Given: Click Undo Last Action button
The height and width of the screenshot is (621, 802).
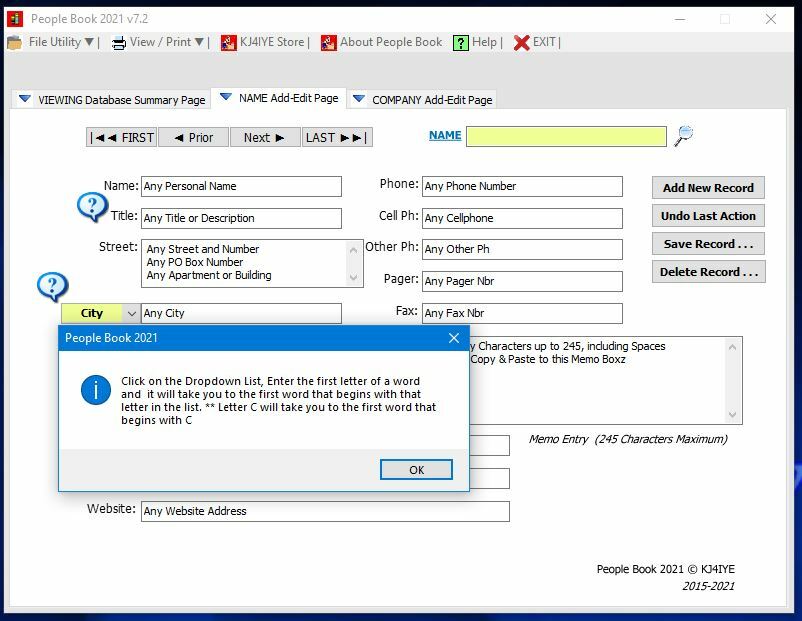Looking at the screenshot, I should [x=708, y=216].
